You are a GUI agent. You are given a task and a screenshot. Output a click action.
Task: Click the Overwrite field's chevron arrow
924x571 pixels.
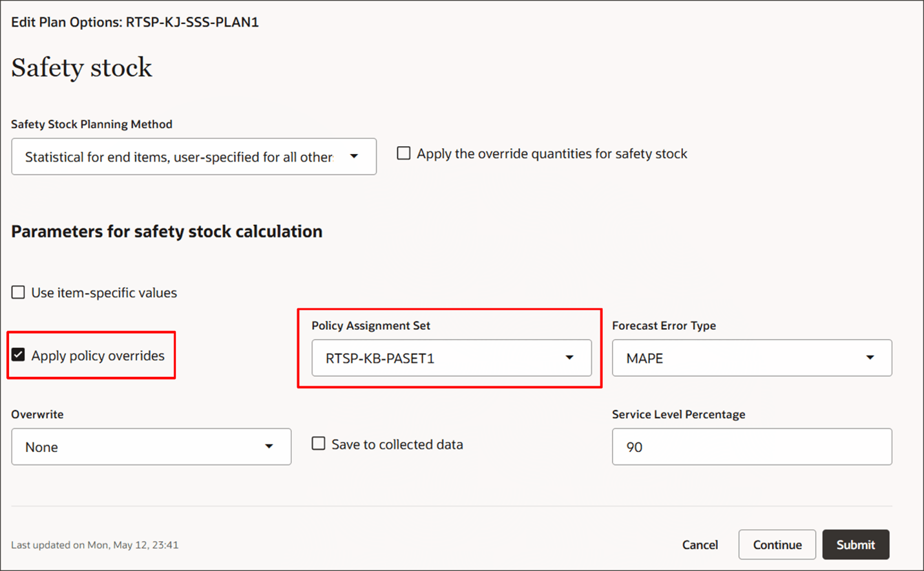tap(269, 446)
